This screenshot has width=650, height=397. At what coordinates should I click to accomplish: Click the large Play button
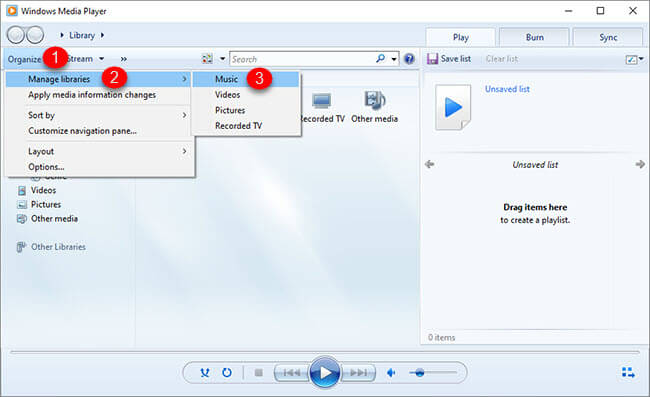coord(325,373)
